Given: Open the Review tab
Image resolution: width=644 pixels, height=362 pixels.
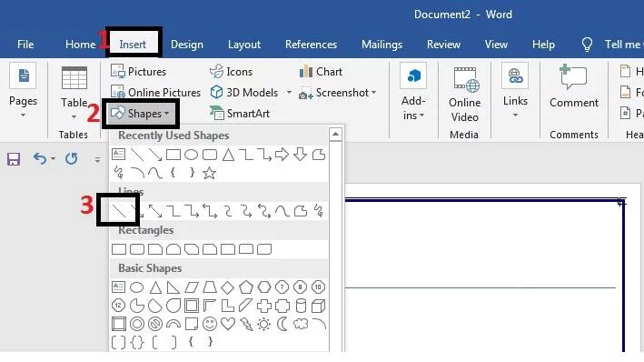Looking at the screenshot, I should point(443,45).
